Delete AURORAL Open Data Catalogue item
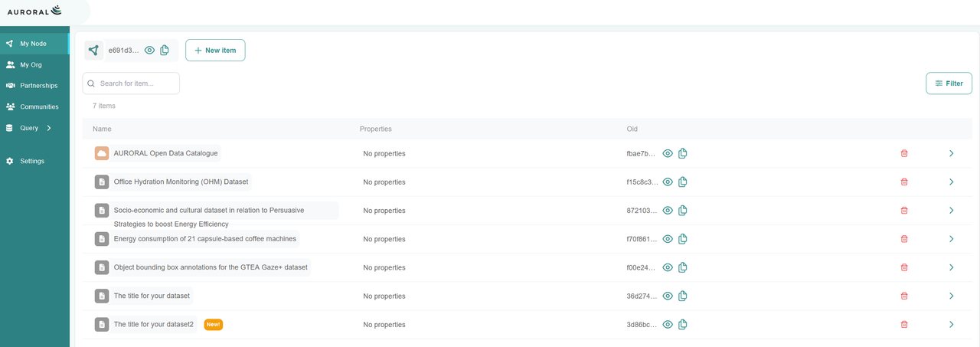Viewport: 980px width, 347px height. coord(904,153)
